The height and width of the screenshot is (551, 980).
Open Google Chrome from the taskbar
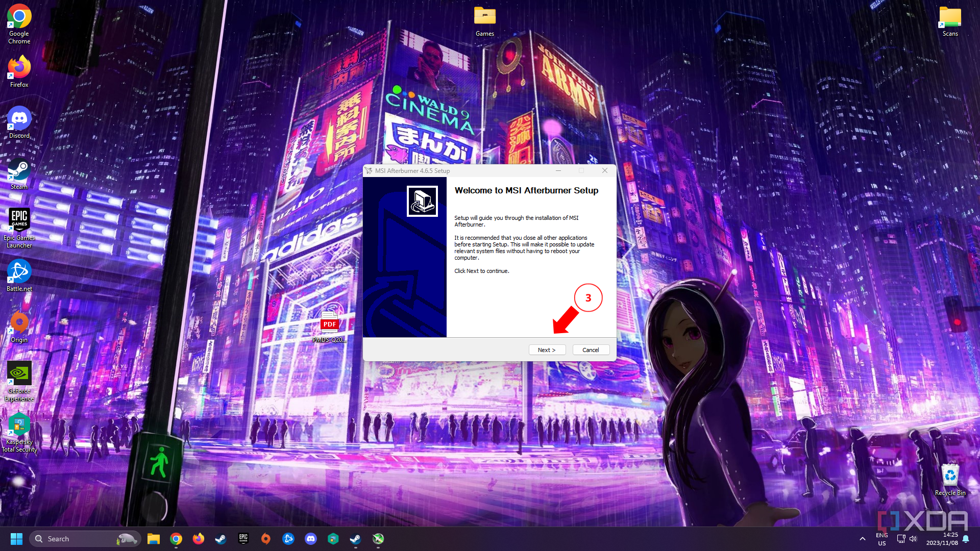(x=176, y=539)
